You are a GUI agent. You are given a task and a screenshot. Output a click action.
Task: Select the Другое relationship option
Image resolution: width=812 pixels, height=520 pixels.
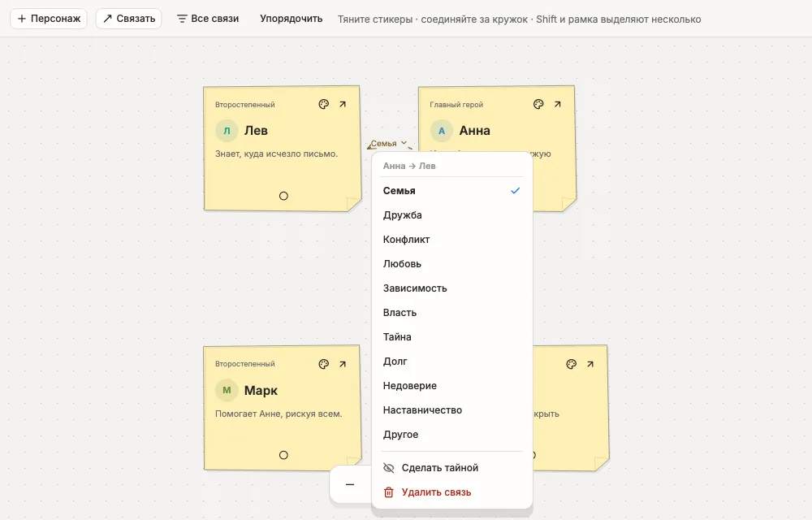point(452,434)
